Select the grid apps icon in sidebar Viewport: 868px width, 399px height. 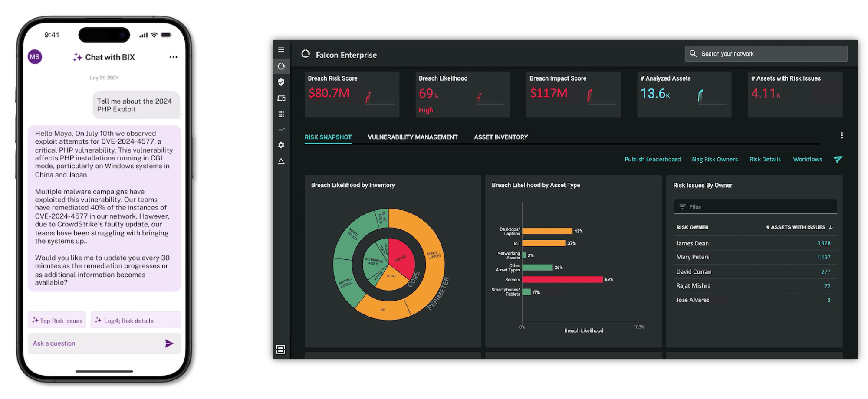point(281,114)
